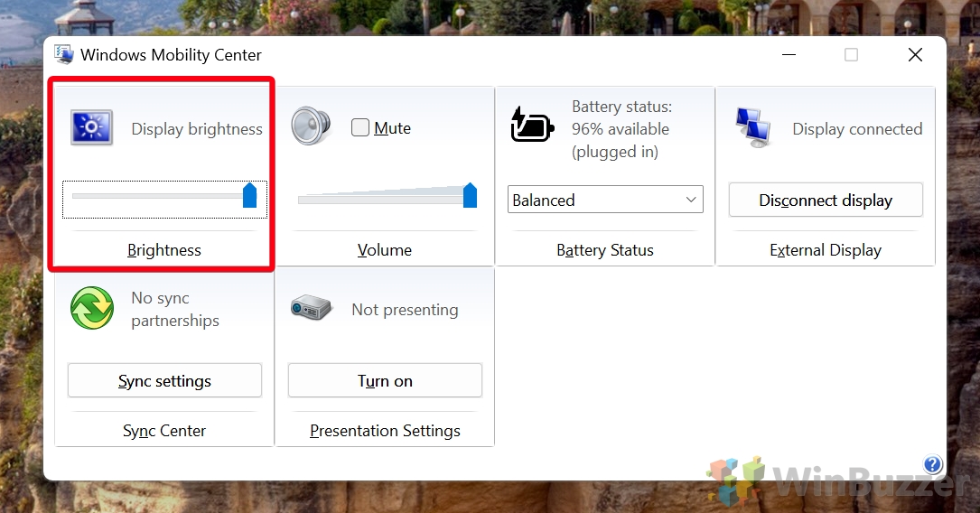Open the green Sync Center icon
This screenshot has height=513, width=980.
tap(92, 308)
